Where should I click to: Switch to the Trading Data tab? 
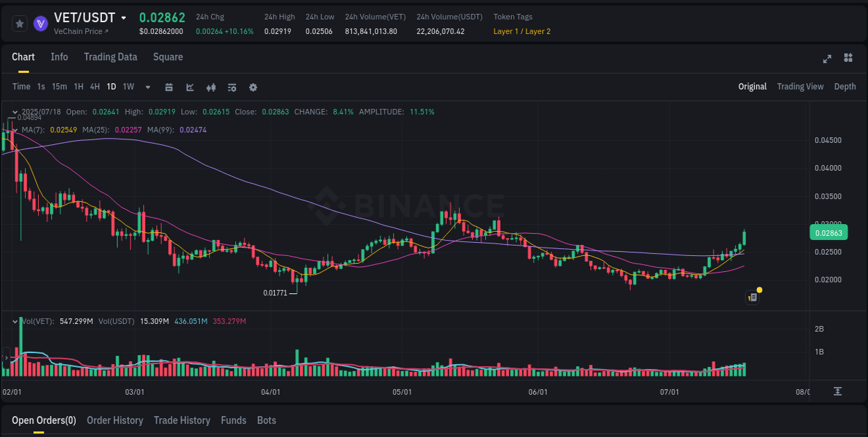pos(110,57)
